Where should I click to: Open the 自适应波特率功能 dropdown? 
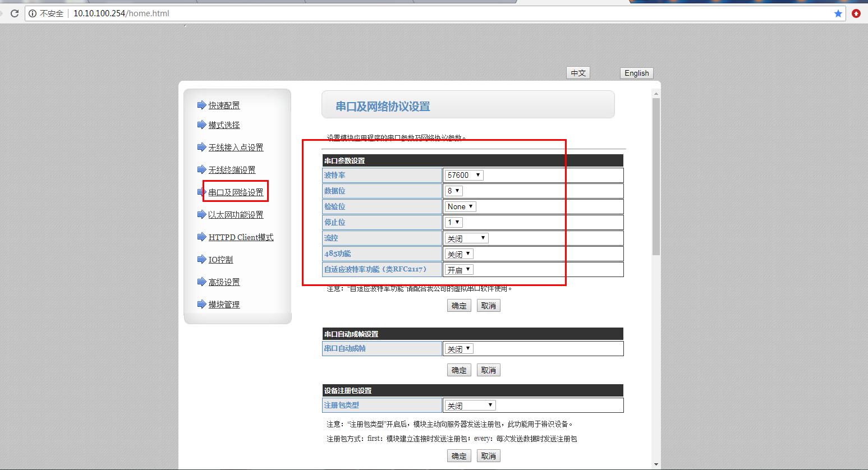point(459,270)
